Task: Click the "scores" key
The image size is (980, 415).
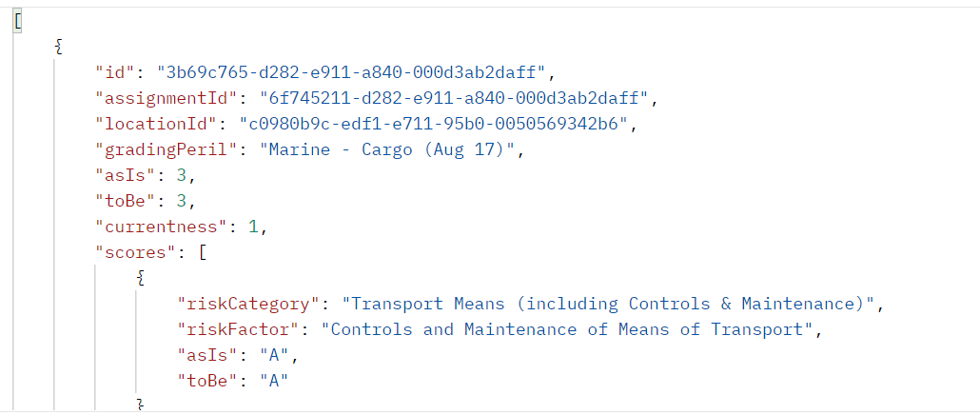Action: tap(130, 252)
